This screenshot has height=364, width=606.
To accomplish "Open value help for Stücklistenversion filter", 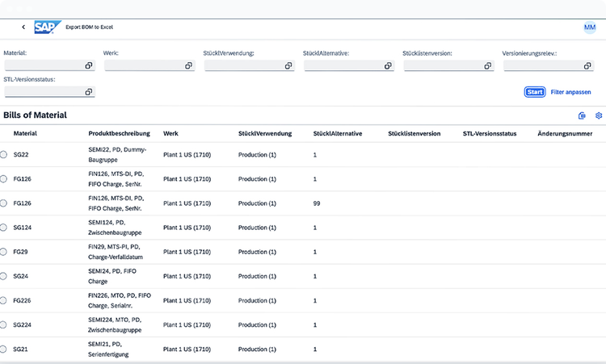I will (x=487, y=66).
